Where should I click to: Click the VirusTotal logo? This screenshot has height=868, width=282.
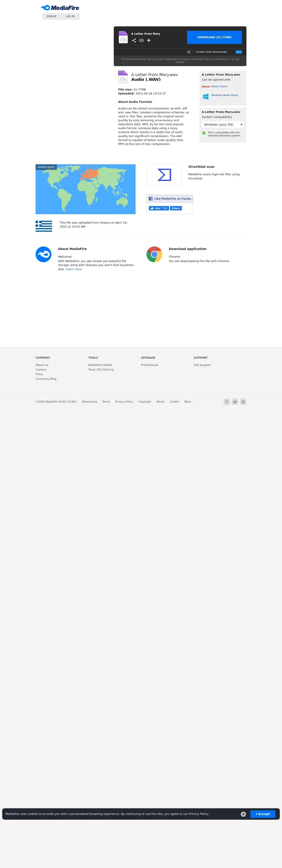(164, 175)
